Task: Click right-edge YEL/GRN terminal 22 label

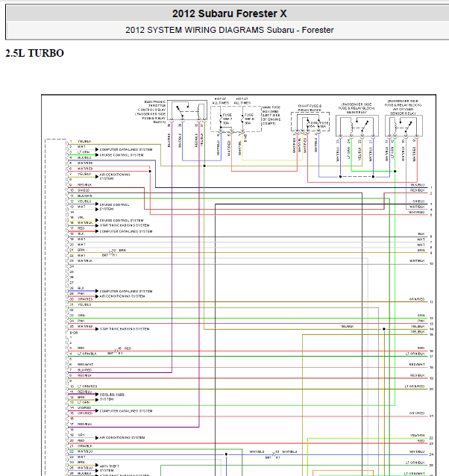Action: 417,436
